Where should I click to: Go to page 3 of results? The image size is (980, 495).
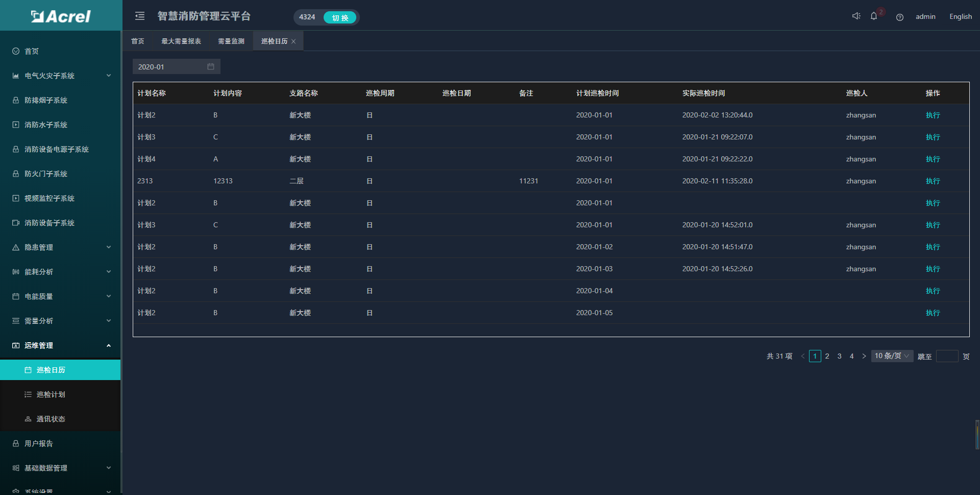click(x=839, y=356)
